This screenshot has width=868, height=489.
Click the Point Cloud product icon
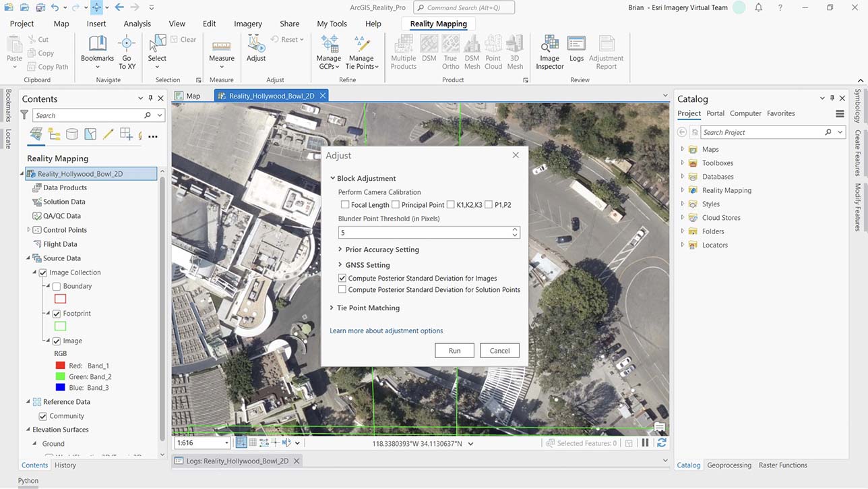(493, 52)
